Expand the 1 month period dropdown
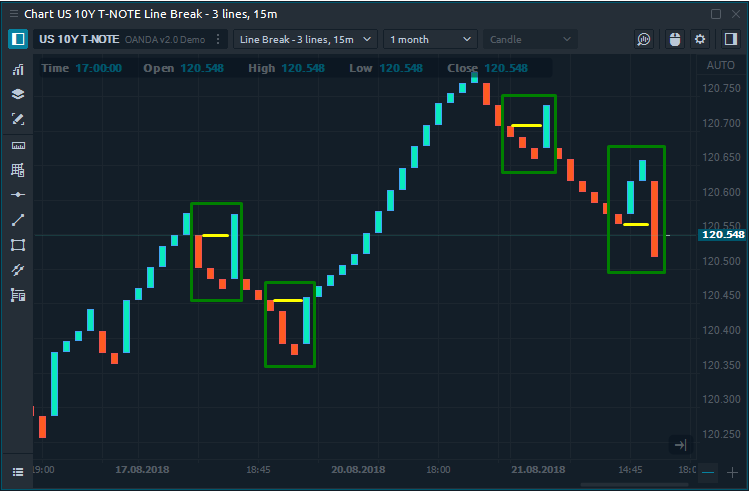 pos(430,39)
